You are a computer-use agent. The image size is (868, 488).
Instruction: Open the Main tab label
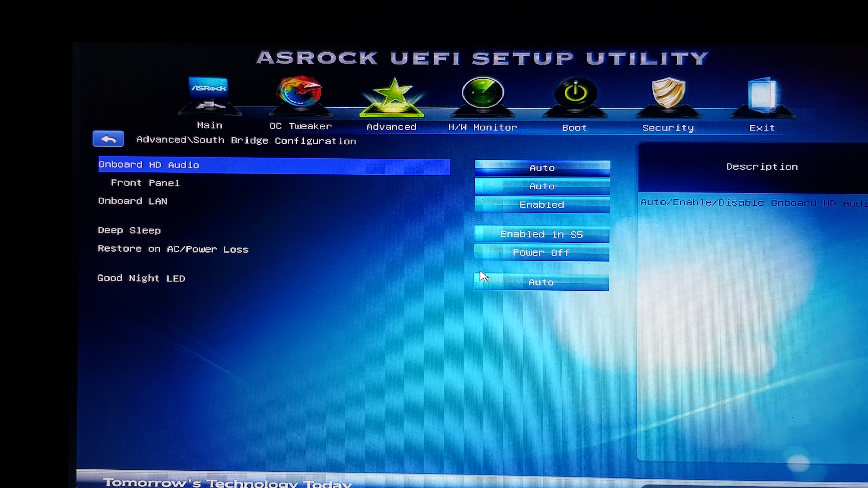(210, 125)
